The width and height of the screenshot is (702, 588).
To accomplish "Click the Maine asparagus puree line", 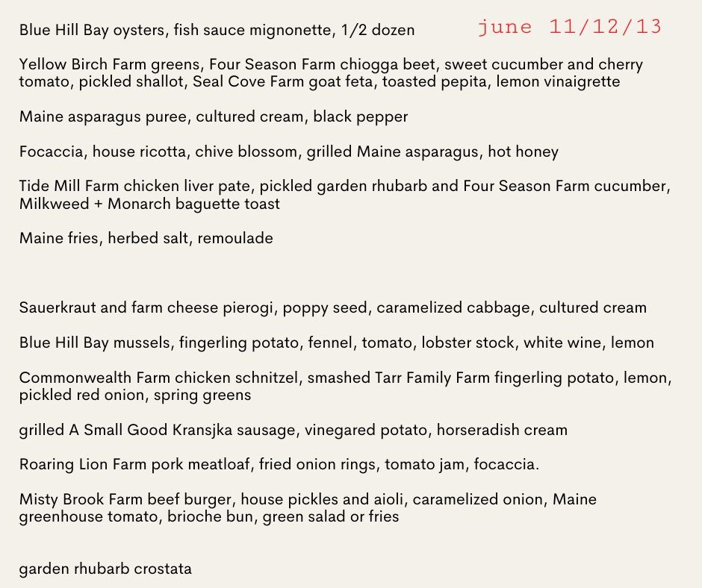I will [x=214, y=117].
